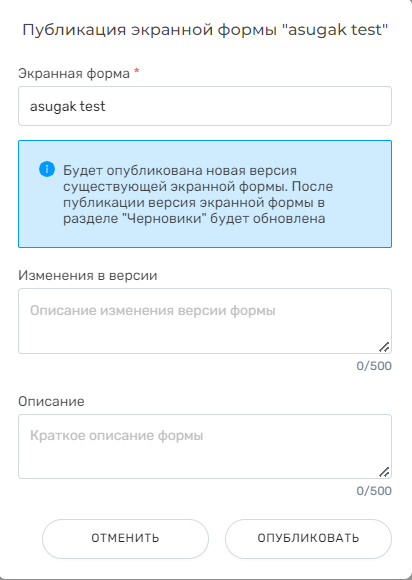Click the resize handle of the Описание textarea
Image resolution: width=412 pixels, height=580 pixels.
[x=384, y=472]
